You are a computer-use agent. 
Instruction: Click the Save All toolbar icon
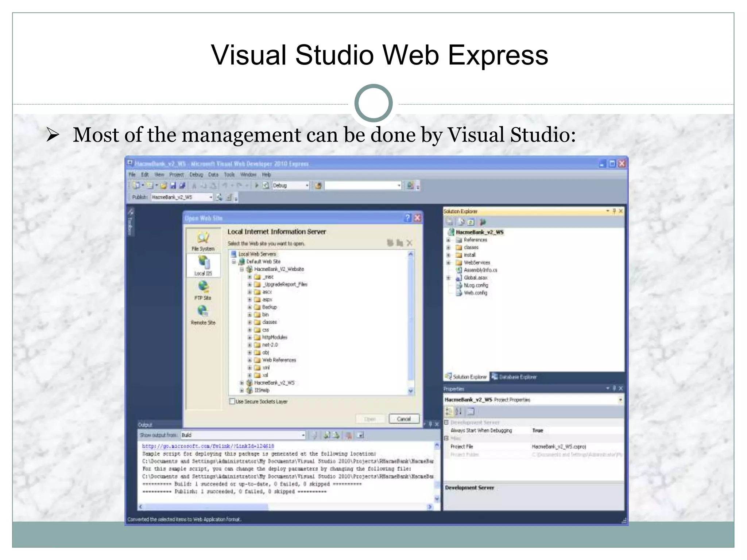[x=182, y=186]
